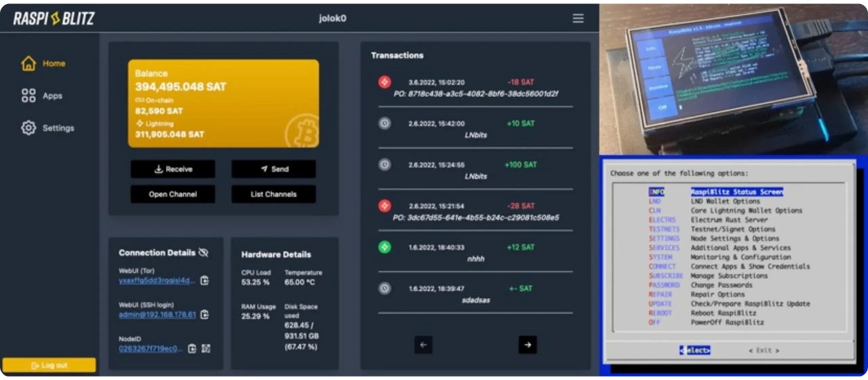Open the nhhh transaction
This screenshot has width=868, height=380.
click(475, 252)
